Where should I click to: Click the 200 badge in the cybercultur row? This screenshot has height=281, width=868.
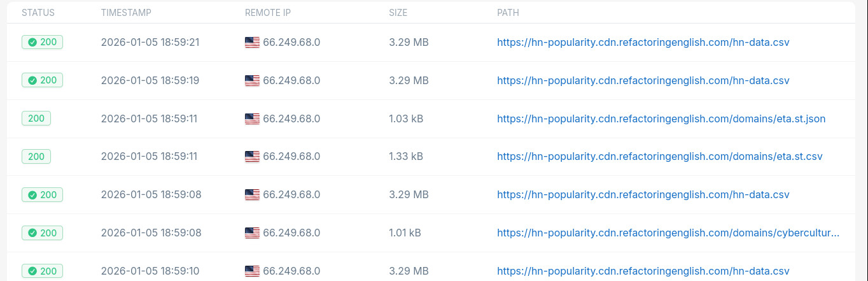click(42, 233)
